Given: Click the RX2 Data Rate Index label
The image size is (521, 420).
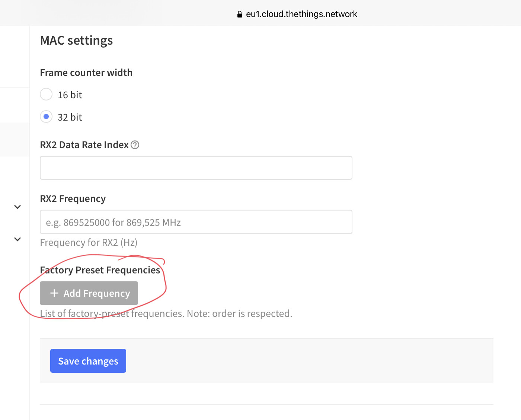Looking at the screenshot, I should click(x=84, y=145).
